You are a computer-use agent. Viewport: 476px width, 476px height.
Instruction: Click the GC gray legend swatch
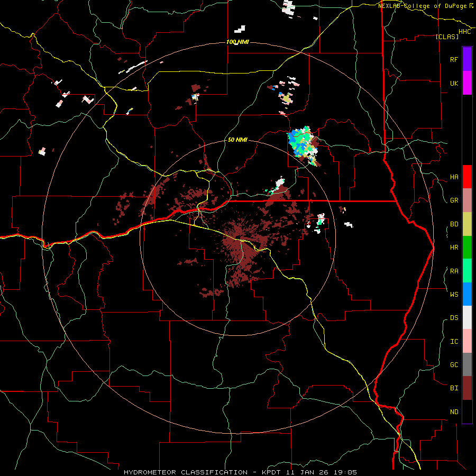(x=467, y=364)
